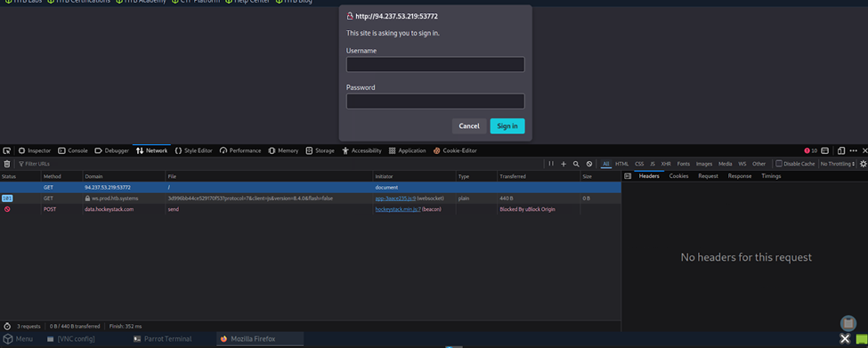Click the red error count badge
868x348 pixels.
(810, 150)
